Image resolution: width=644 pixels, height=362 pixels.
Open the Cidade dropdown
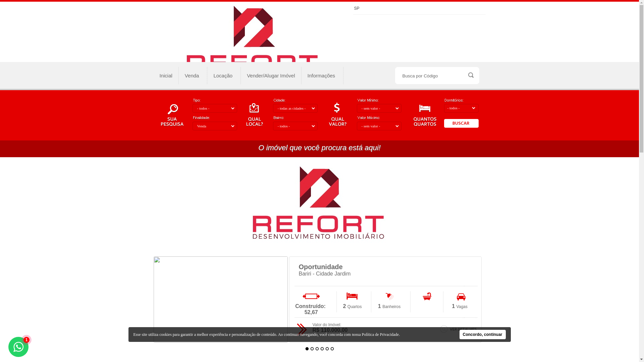(295, 108)
